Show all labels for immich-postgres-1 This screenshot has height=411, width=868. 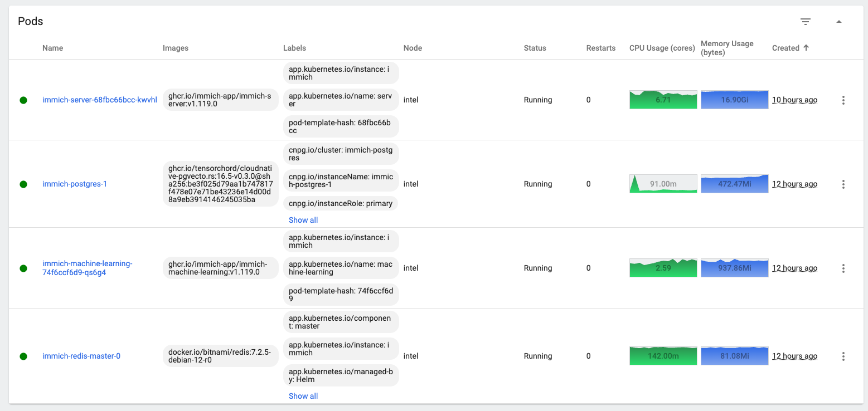303,220
